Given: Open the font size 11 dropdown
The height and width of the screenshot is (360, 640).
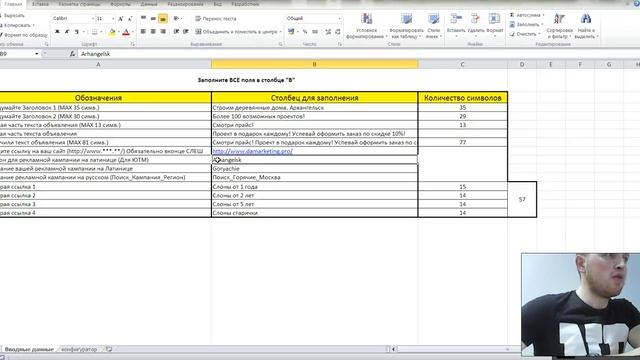Looking at the screenshot, I should click(113, 19).
